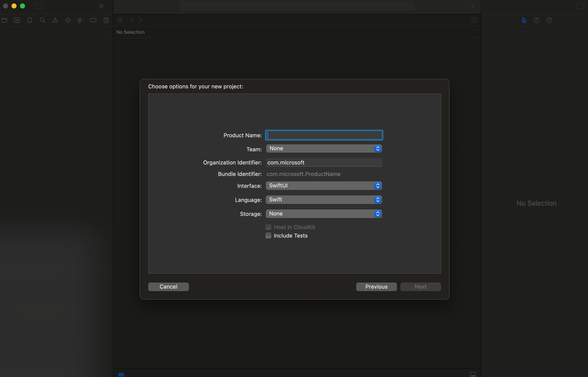Expand the Storage dropdown selector
The width and height of the screenshot is (588, 377).
(324, 214)
